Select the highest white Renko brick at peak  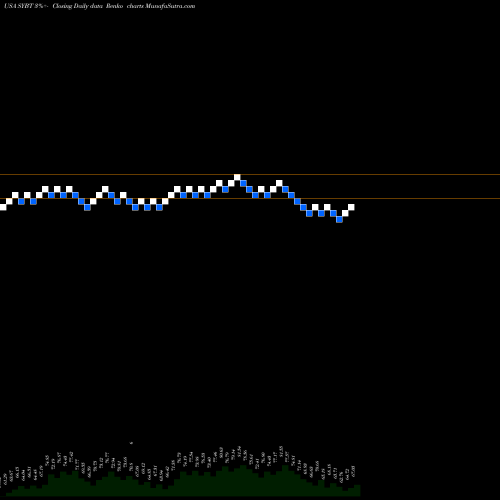237,177
